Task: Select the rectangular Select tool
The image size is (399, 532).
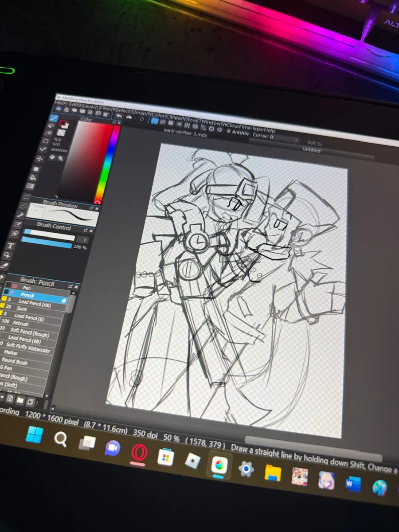Action: 27,197
